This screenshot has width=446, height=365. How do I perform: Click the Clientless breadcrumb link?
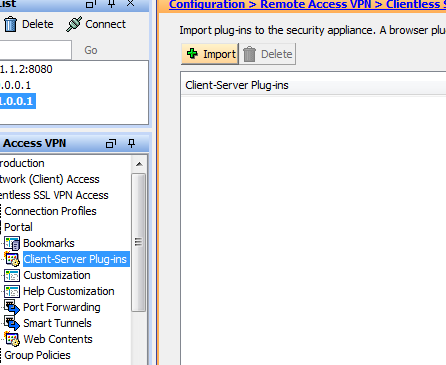tap(416, 5)
